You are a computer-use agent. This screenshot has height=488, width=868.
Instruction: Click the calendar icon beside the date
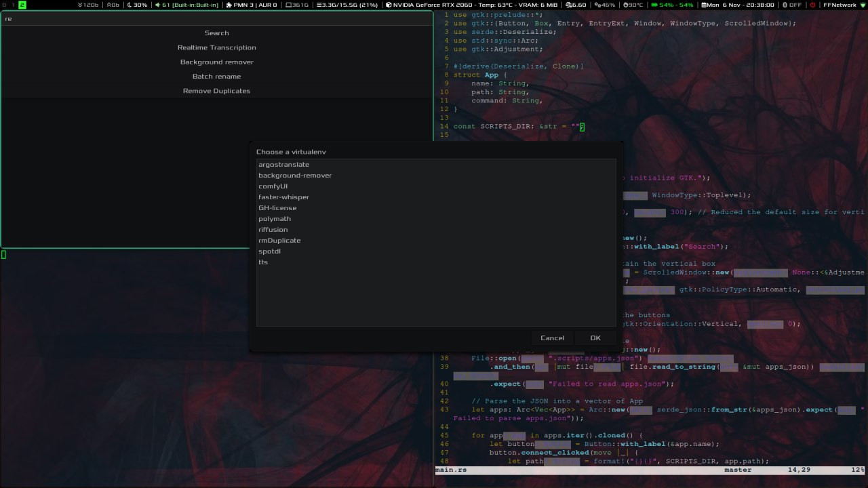[704, 5]
